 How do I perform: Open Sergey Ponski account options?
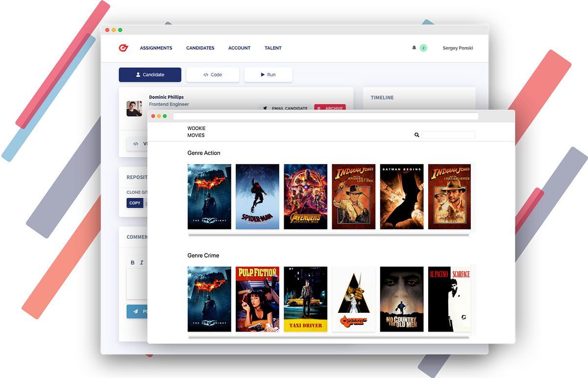coord(457,47)
